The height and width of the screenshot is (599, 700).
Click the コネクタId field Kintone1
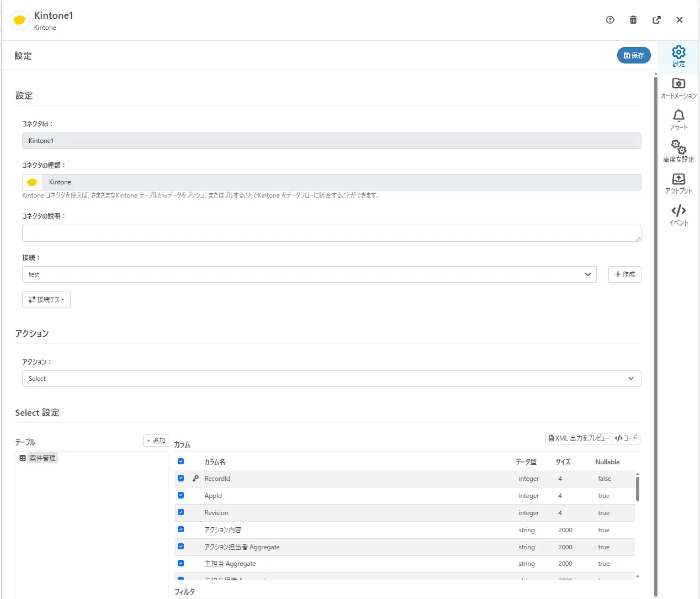[x=331, y=141]
